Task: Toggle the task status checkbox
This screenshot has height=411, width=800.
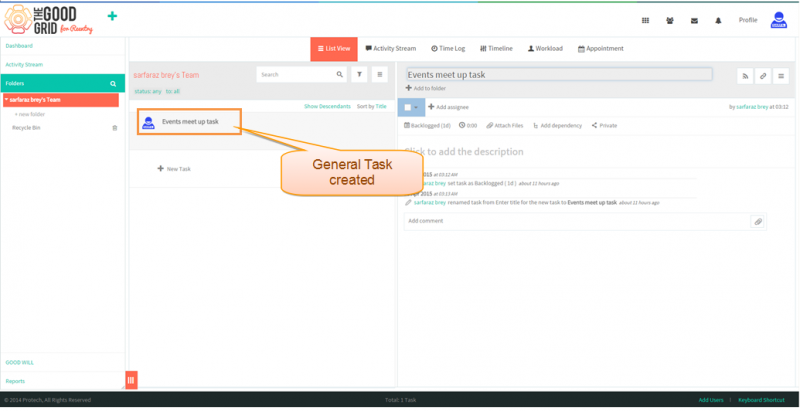Action: (407, 108)
